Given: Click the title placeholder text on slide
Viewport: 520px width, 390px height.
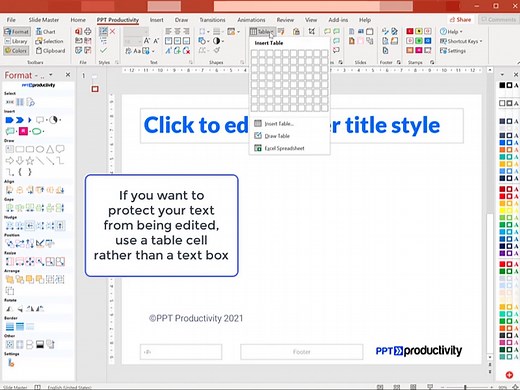Looking at the screenshot, I should point(302,126).
